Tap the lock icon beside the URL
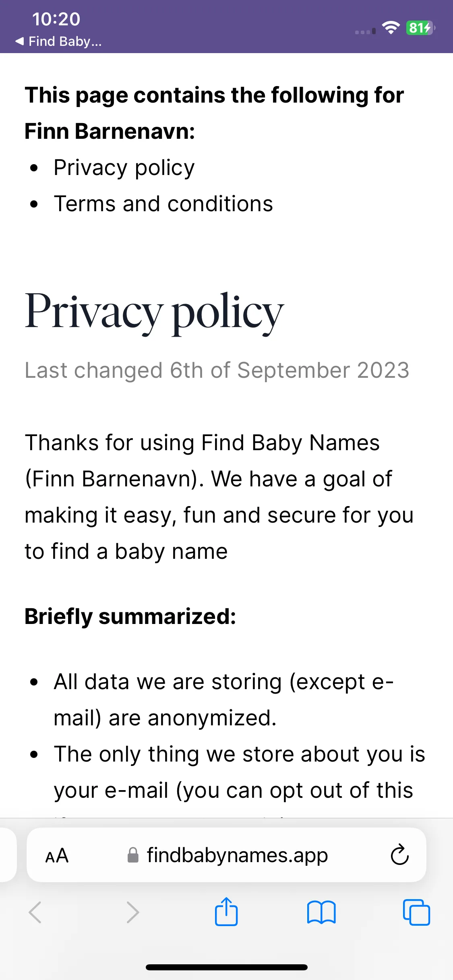 tap(133, 855)
